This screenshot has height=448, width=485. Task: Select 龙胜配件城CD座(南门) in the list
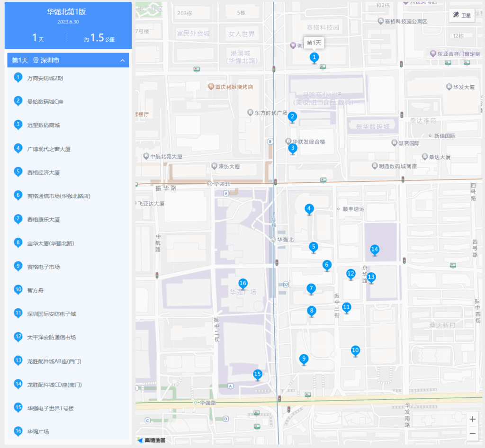click(x=68, y=385)
